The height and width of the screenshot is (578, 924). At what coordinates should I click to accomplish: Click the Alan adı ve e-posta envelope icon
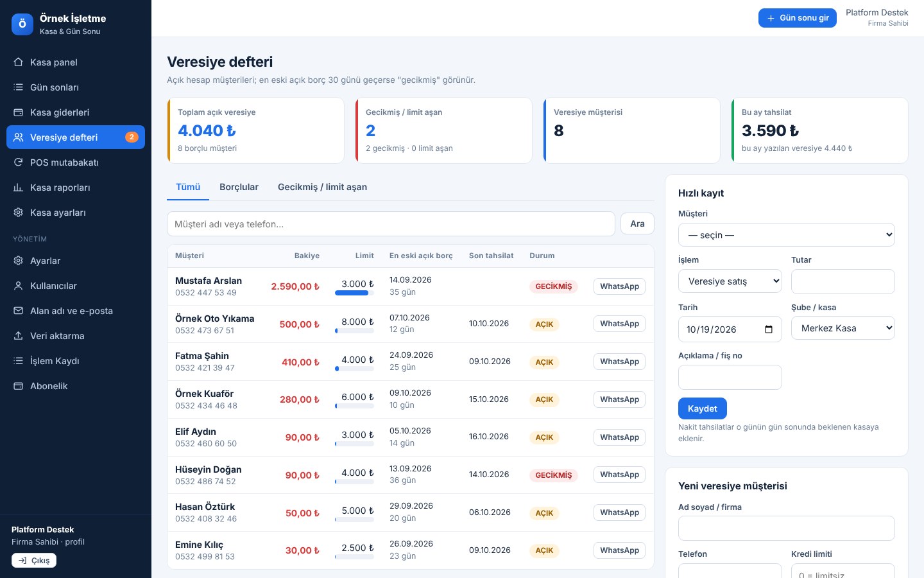click(19, 311)
